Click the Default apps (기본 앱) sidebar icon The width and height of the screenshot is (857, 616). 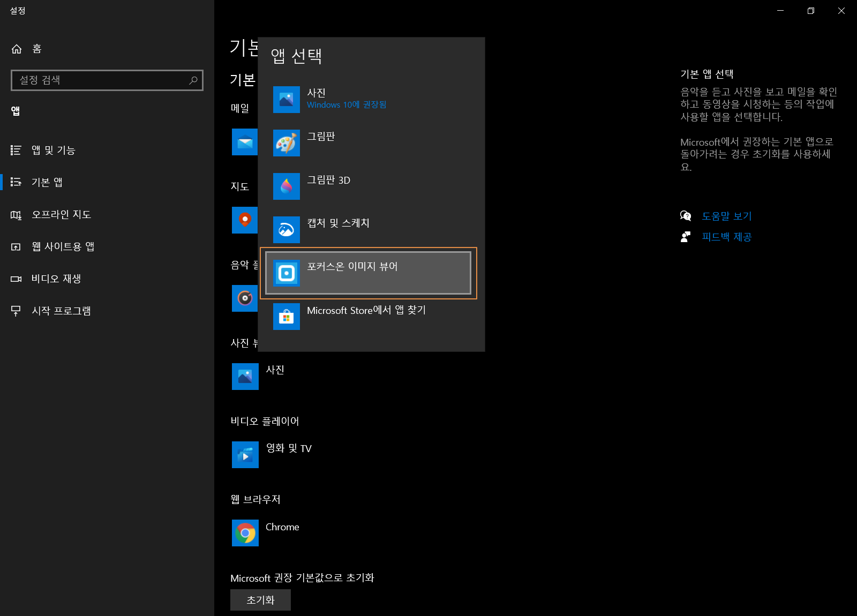click(x=16, y=182)
